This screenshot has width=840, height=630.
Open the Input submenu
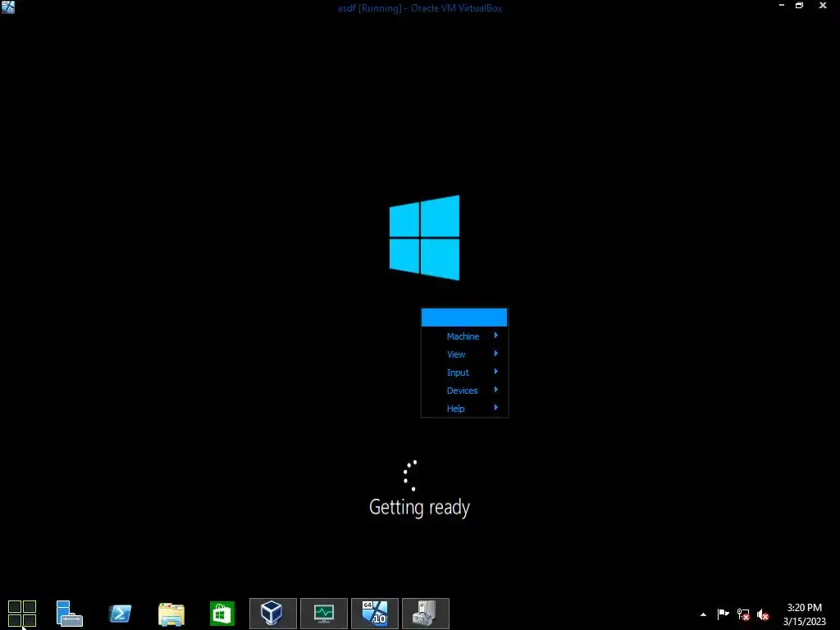pyautogui.click(x=464, y=372)
